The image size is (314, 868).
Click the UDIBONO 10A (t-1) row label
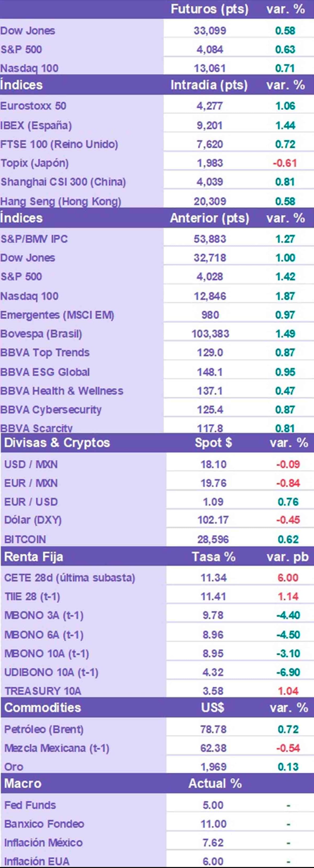click(51, 672)
